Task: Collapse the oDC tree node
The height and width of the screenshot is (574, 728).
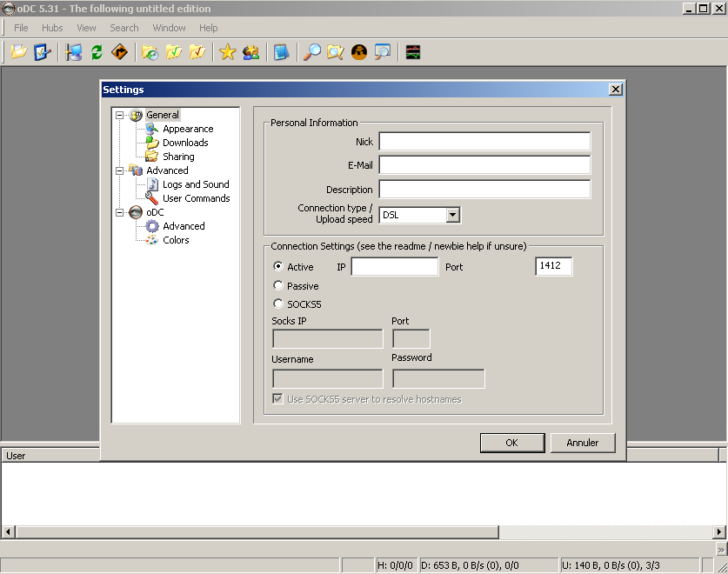Action: tap(120, 212)
